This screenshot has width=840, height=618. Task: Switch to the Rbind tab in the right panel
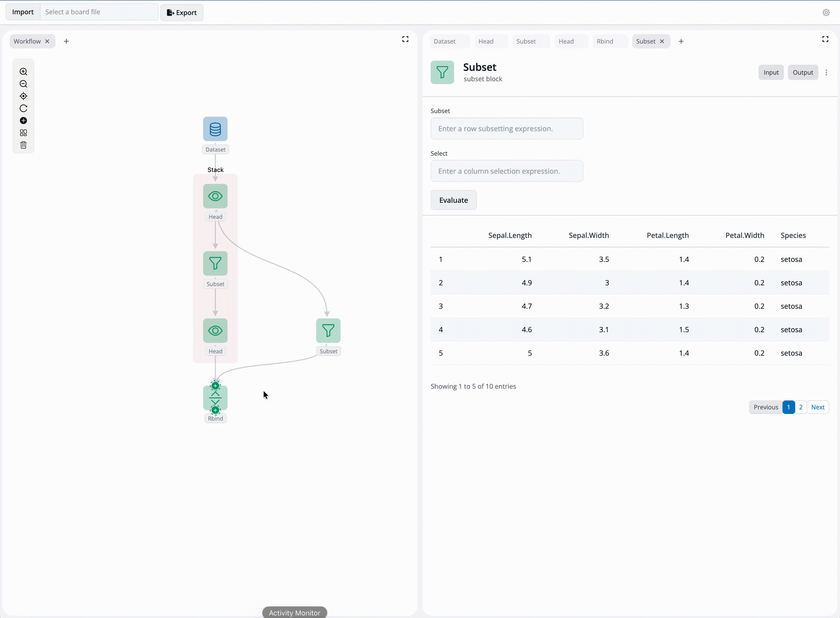605,41
